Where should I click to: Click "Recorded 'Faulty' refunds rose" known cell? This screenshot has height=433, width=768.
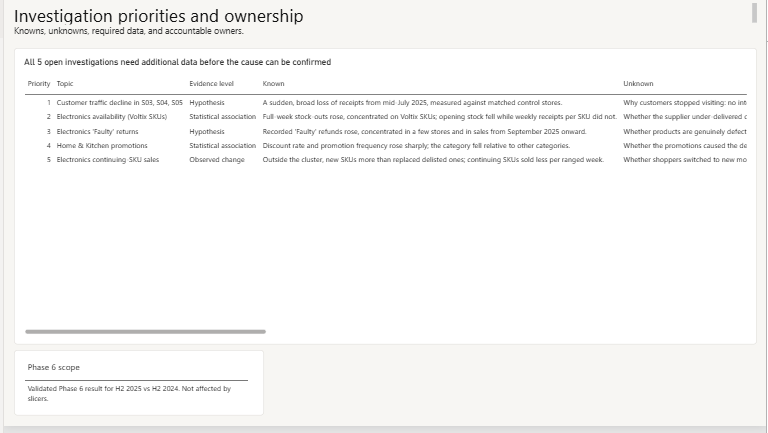click(424, 132)
